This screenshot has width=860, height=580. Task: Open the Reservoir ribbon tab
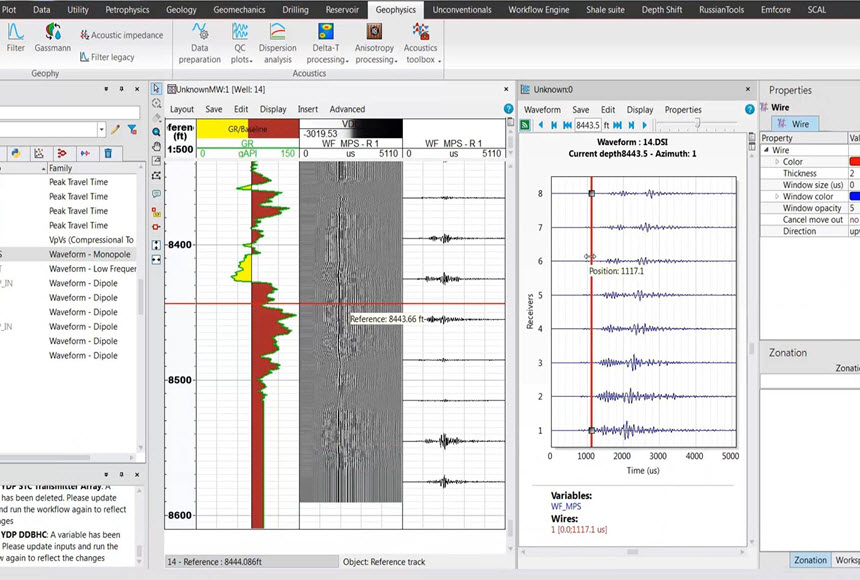(342, 10)
